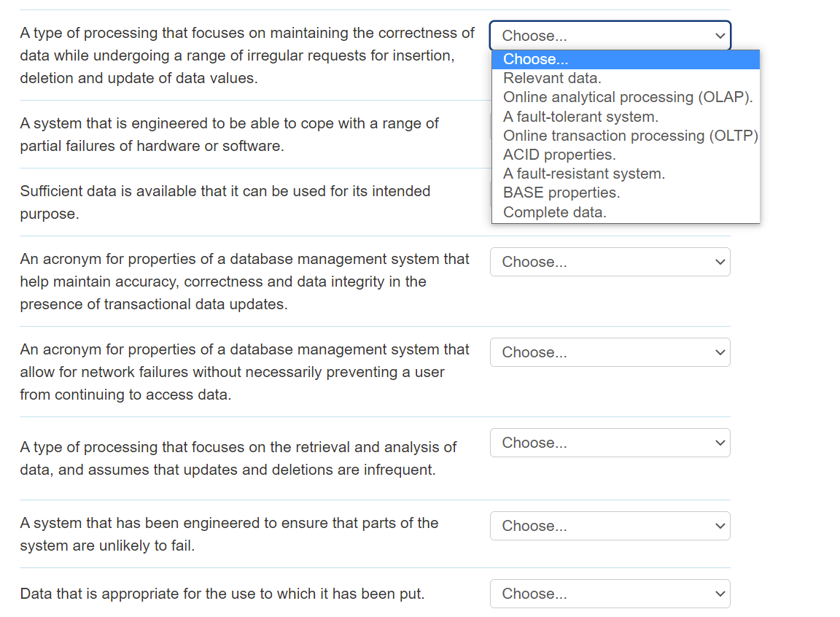
Task: Open dropdown for data integrity acronym question
Action: click(x=610, y=262)
